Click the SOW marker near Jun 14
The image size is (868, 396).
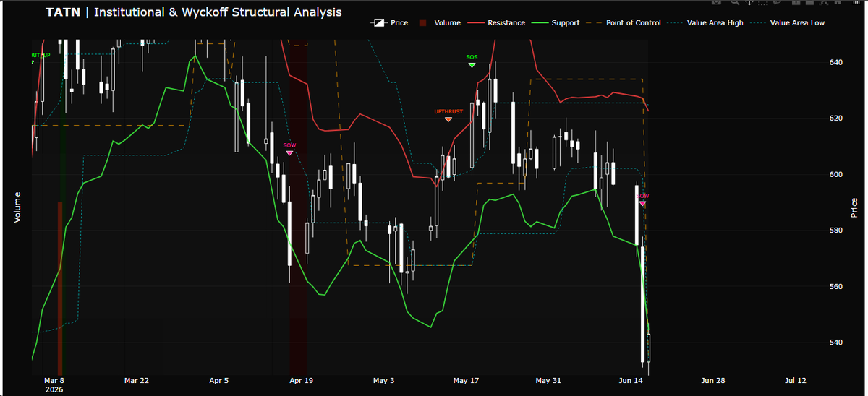click(642, 204)
